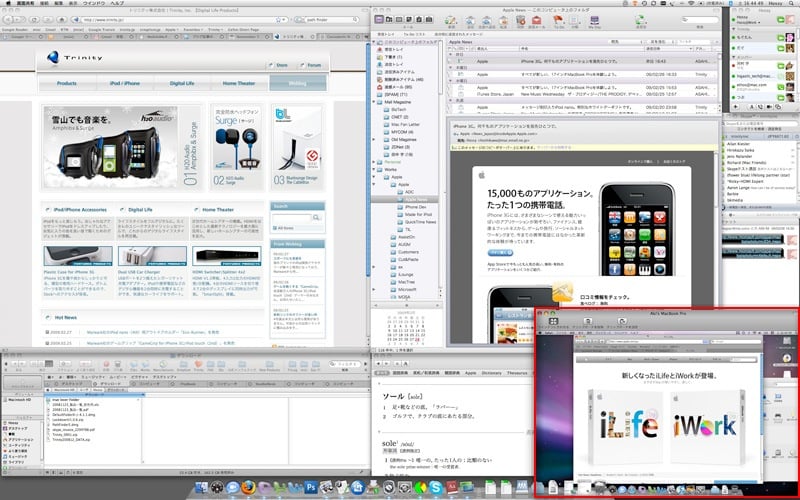Open the Google Reader bookmark in bookmarks bar
This screenshot has width=800, height=500.
tap(15, 30)
